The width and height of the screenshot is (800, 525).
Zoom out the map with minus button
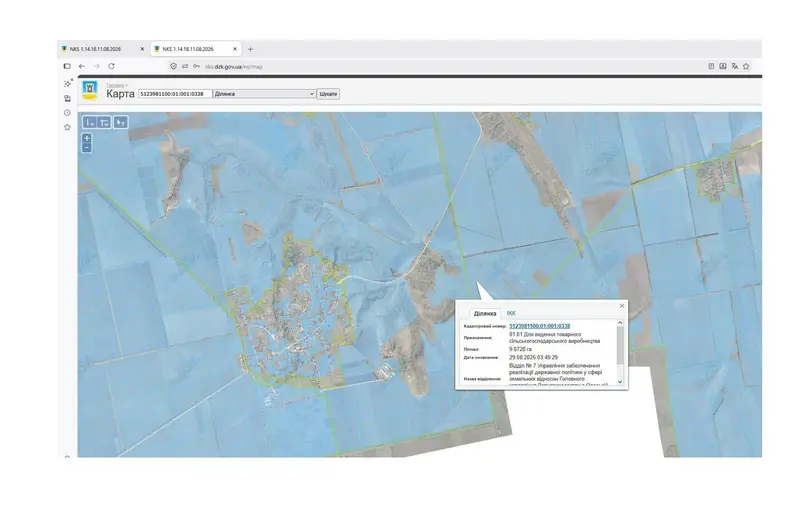[87, 148]
